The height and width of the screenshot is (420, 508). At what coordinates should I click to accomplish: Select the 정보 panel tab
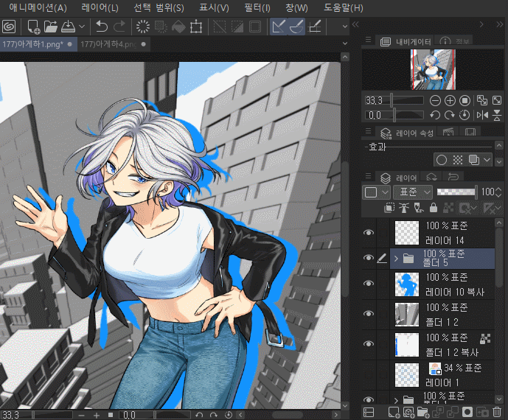tap(455, 41)
